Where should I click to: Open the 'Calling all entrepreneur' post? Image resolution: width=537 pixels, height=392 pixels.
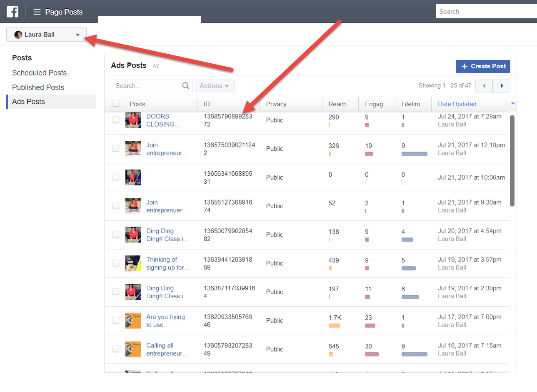point(167,350)
